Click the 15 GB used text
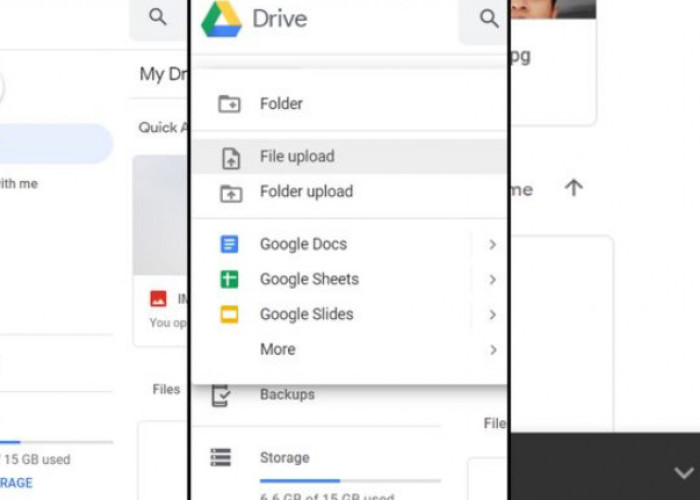700x500 pixels. pyautogui.click(x=37, y=459)
